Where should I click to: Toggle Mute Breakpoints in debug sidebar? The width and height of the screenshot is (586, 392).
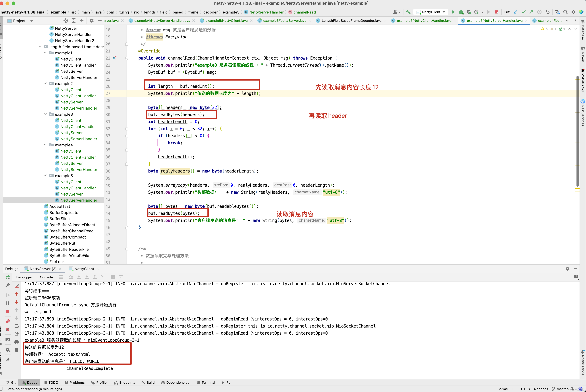point(8,330)
